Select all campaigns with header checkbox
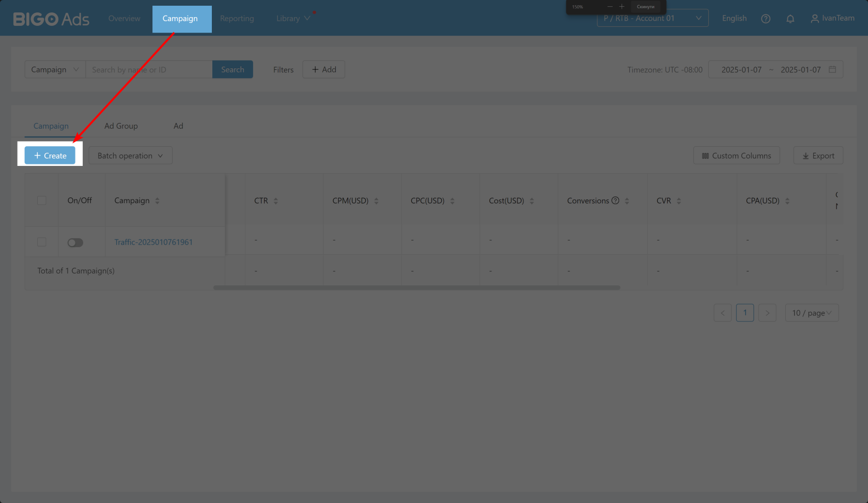868x503 pixels. (x=42, y=200)
